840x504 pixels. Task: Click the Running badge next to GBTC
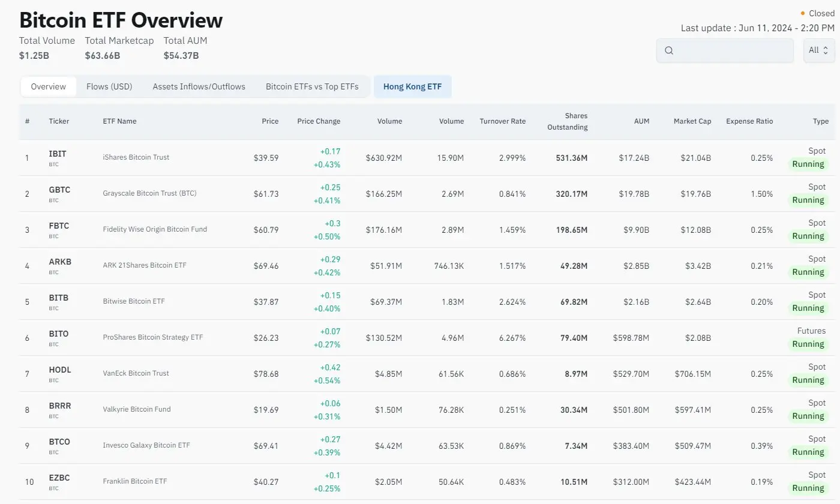click(x=808, y=200)
